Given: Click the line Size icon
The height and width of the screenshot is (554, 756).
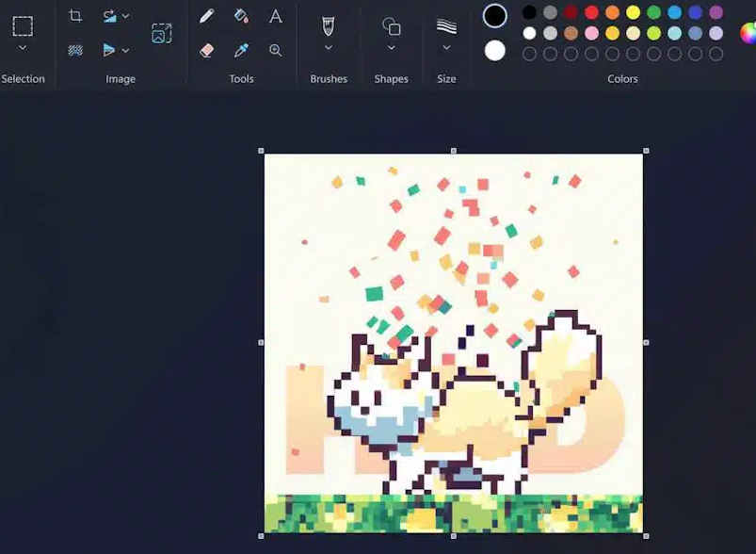Looking at the screenshot, I should [446, 26].
